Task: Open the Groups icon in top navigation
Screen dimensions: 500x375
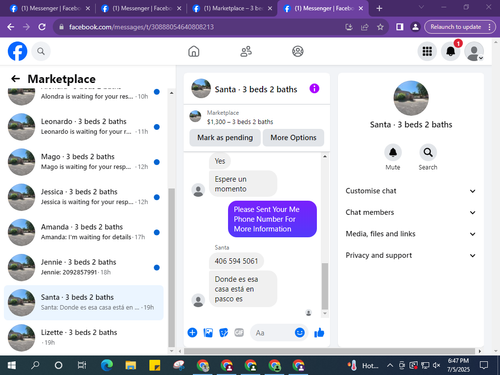Action: click(x=298, y=51)
